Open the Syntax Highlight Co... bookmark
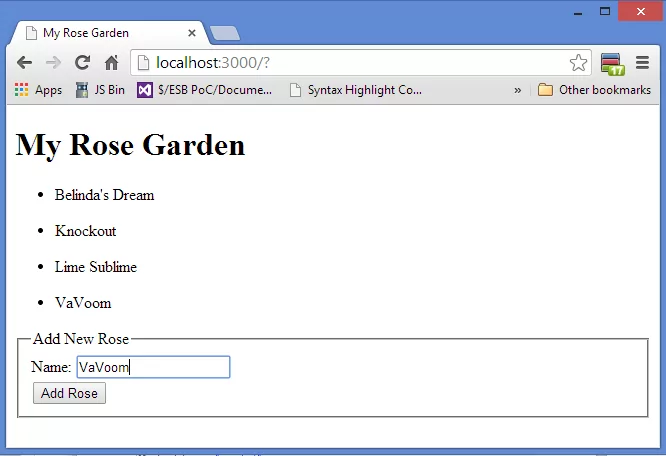This screenshot has width=666, height=456. 355,90
